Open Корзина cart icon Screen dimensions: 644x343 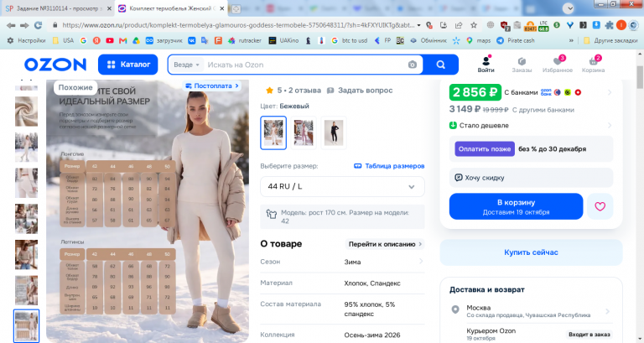click(x=593, y=65)
